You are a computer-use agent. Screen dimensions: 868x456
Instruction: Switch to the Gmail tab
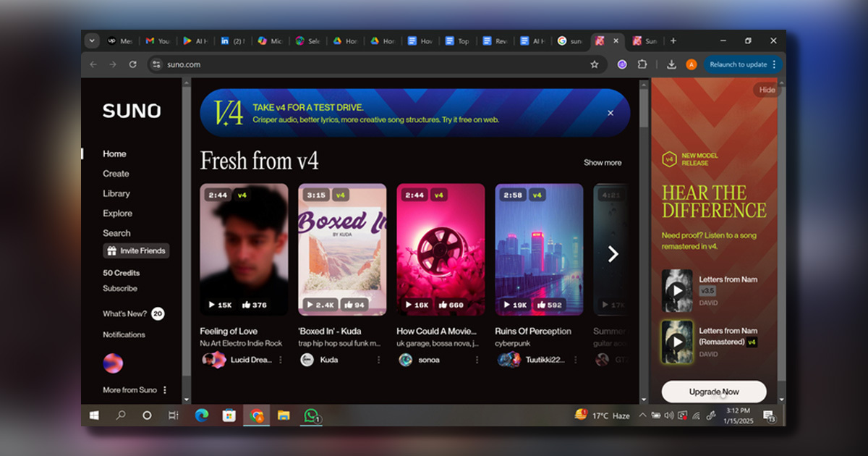pyautogui.click(x=158, y=41)
